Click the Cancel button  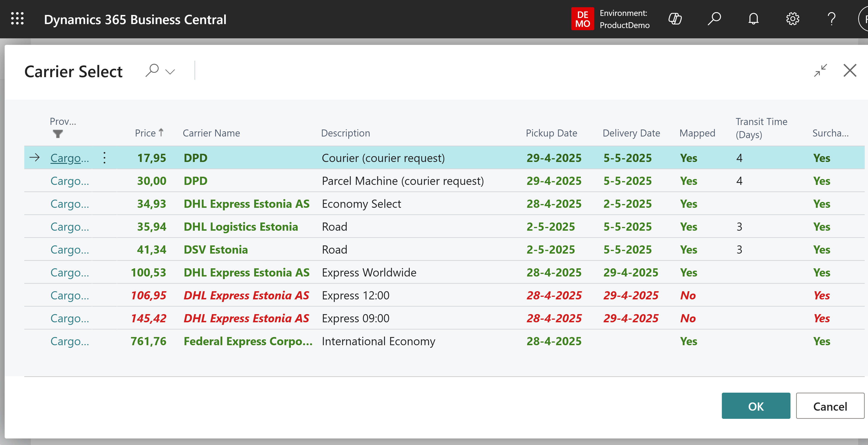click(830, 406)
